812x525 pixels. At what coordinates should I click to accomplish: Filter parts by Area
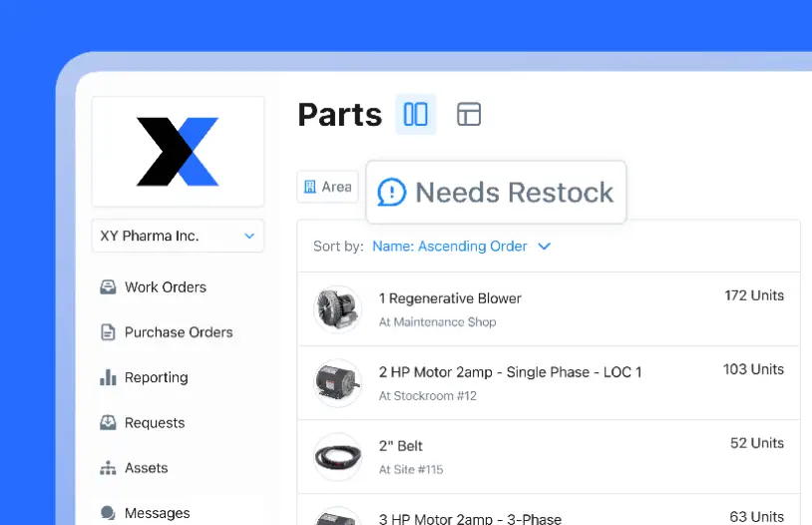pyautogui.click(x=328, y=187)
